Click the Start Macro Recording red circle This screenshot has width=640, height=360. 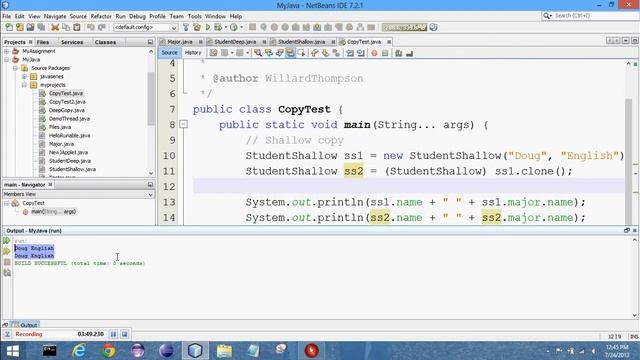(x=374, y=53)
